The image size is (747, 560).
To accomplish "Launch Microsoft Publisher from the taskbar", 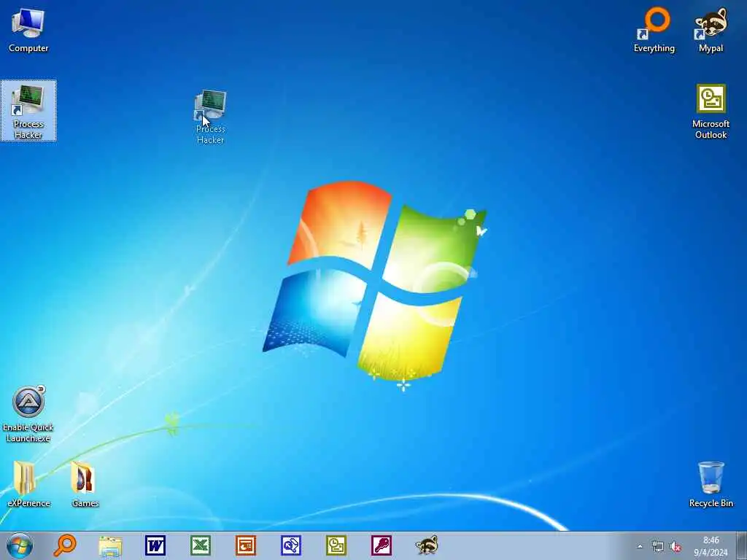I will coord(291,545).
